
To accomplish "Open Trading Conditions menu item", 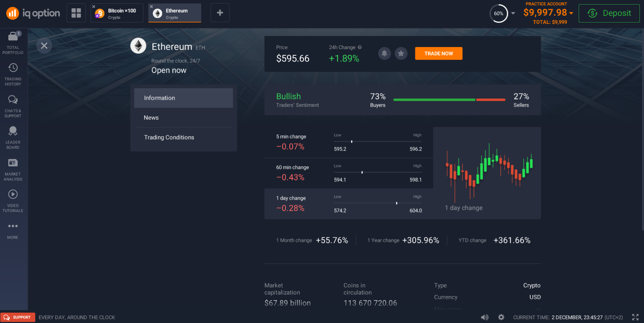I will (183, 137).
